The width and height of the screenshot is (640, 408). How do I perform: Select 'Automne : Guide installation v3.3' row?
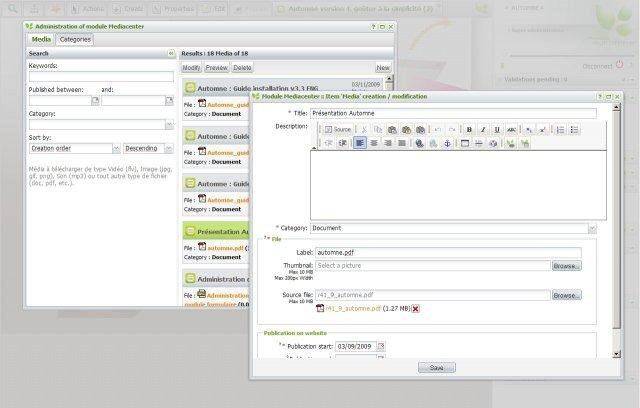click(282, 87)
